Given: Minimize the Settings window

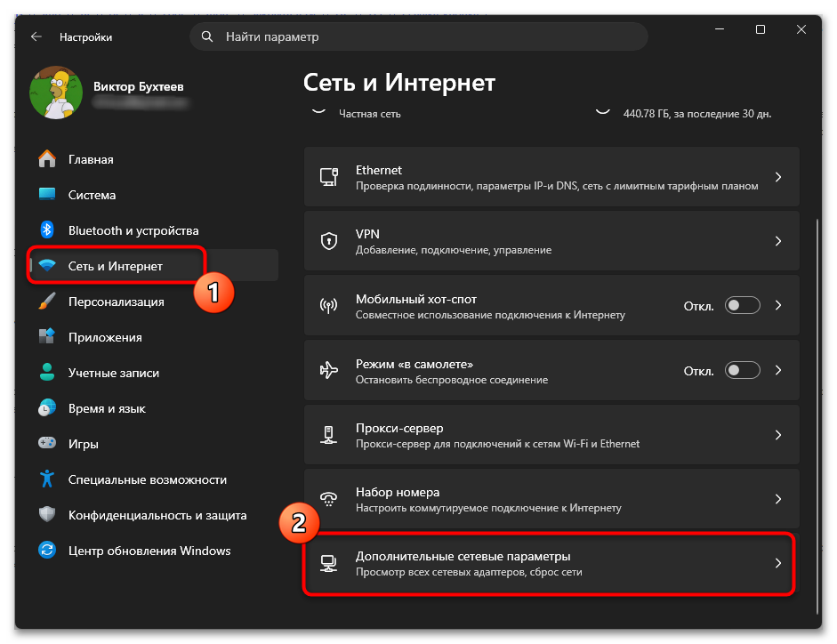Looking at the screenshot, I should 720,29.
